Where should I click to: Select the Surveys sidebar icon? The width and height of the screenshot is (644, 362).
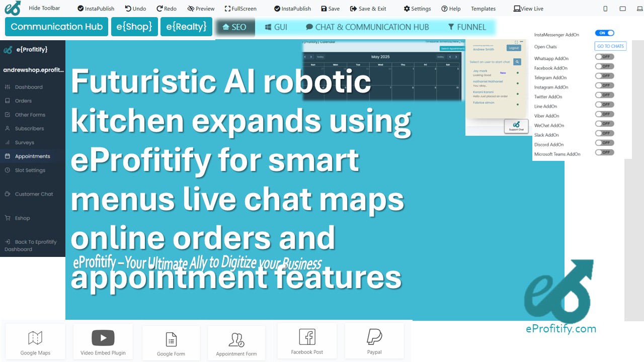coord(25,142)
